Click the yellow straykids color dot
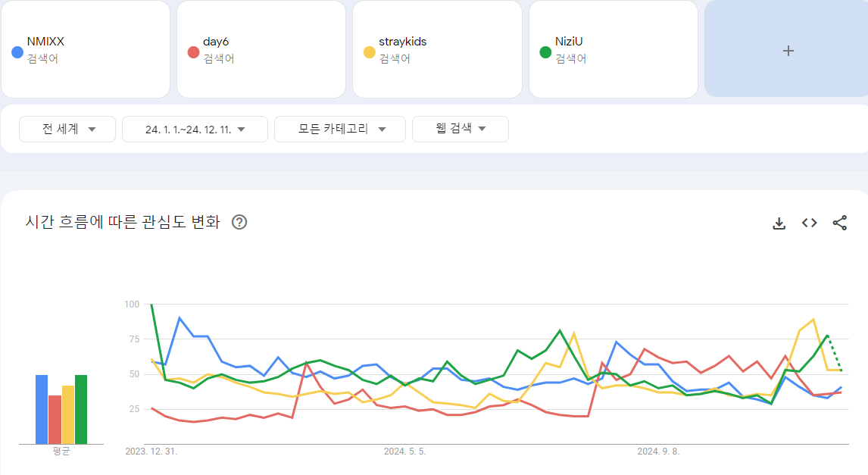The image size is (868, 475). point(369,52)
